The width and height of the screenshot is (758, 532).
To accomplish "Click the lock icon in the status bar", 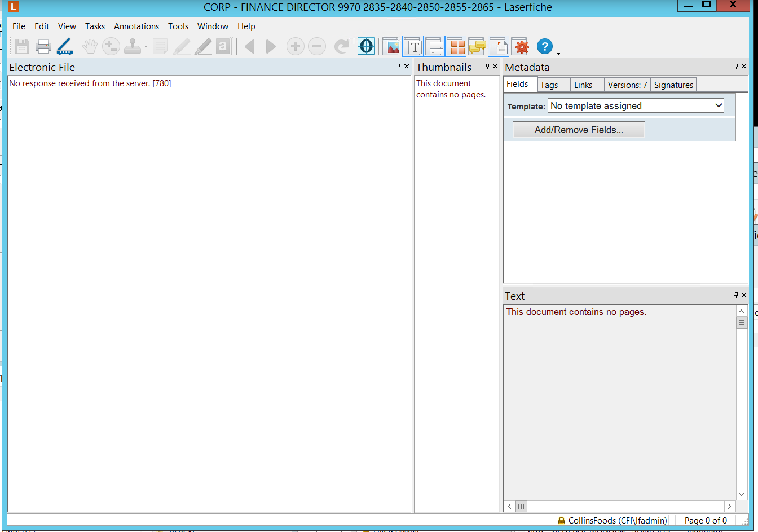I will [x=561, y=521].
